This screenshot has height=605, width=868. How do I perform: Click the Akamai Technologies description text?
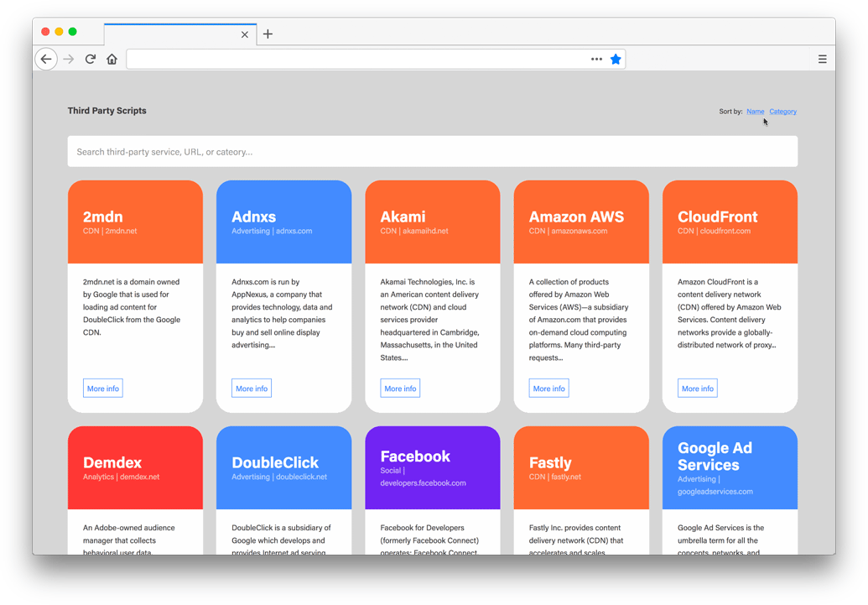point(429,320)
